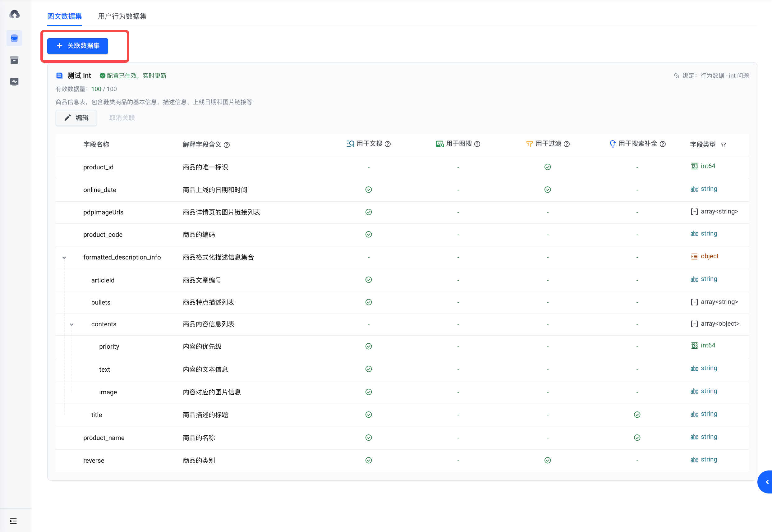Open the database icon in sidebar
Screen dimensions: 772x532
point(14,38)
